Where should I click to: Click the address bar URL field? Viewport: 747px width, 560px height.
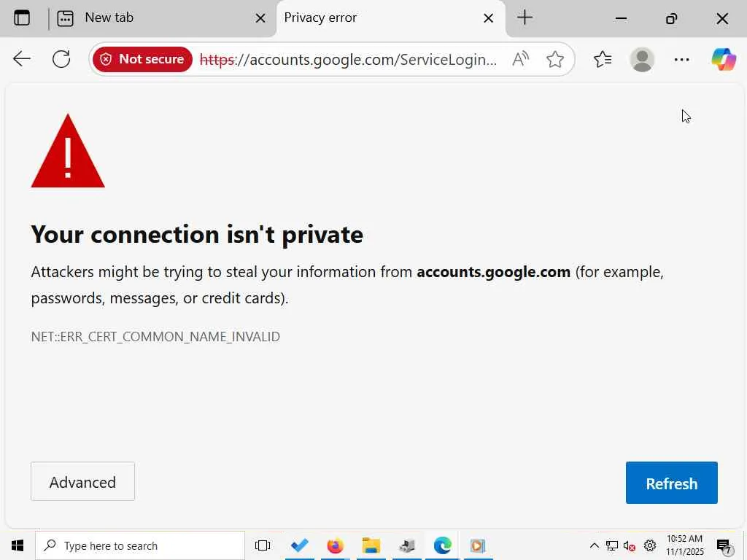(x=350, y=59)
